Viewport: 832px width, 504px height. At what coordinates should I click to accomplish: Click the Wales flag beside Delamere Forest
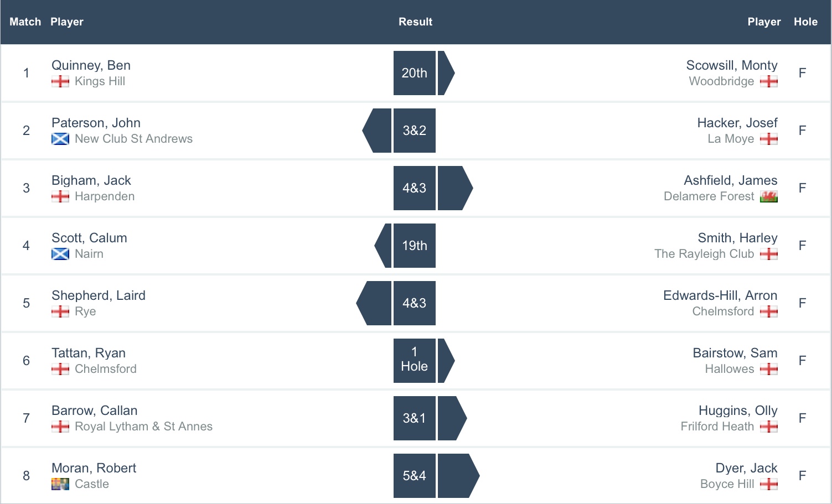[769, 196]
